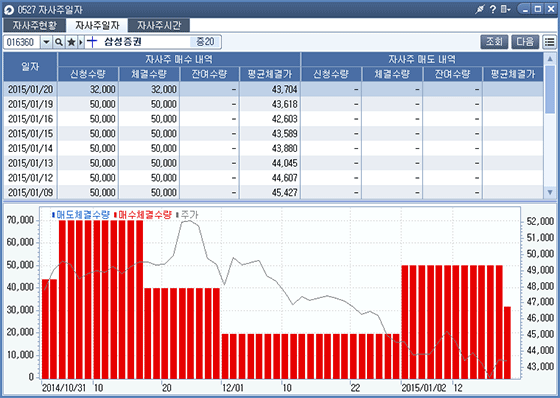This screenshot has height=398, width=560.
Task: Click the 2014/10/31 chart axis label
Action: click(x=64, y=388)
